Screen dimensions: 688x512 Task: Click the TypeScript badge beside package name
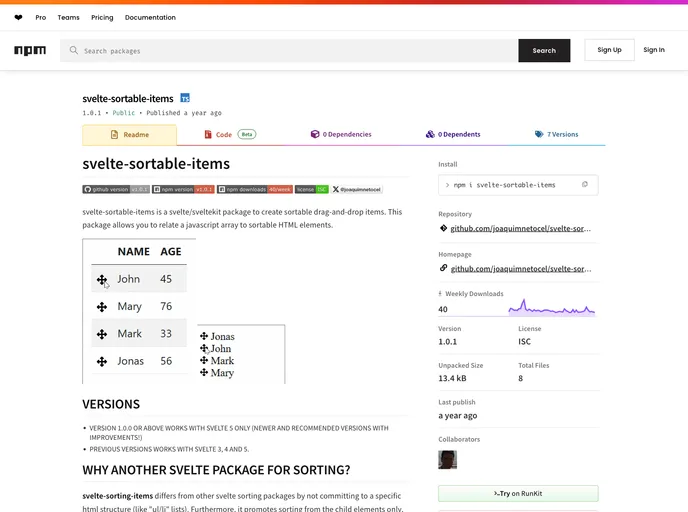185,98
